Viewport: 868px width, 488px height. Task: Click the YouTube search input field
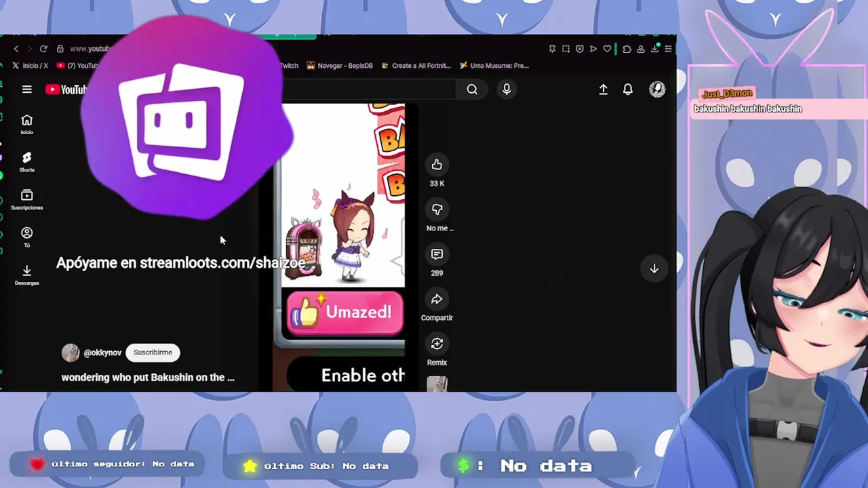tap(370, 89)
